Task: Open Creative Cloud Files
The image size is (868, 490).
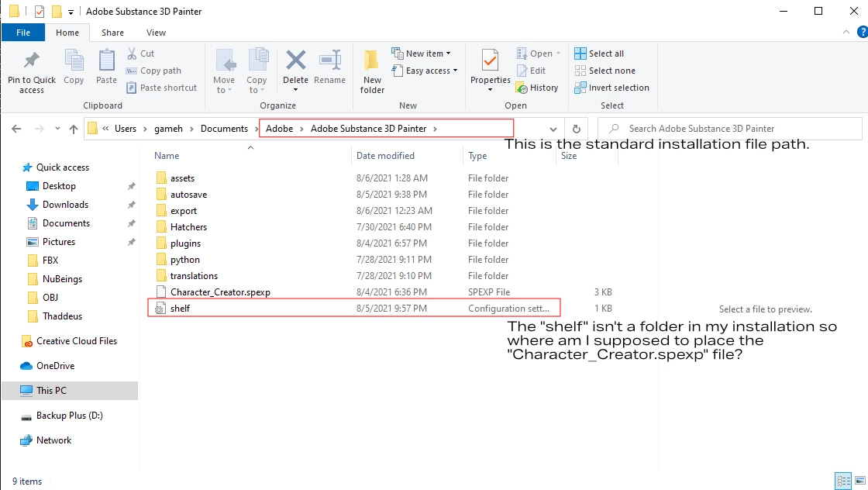Action: tap(77, 341)
